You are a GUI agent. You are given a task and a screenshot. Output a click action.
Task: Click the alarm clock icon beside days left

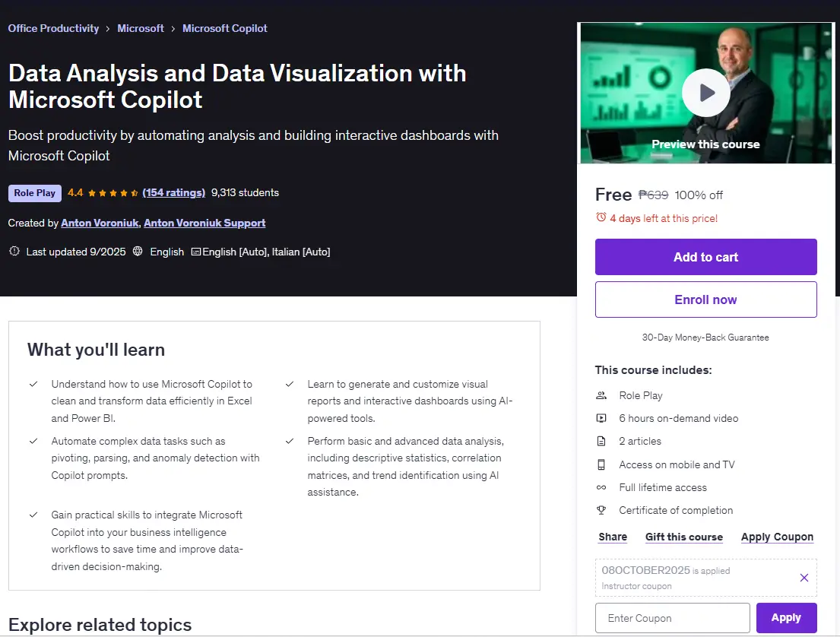pos(601,217)
